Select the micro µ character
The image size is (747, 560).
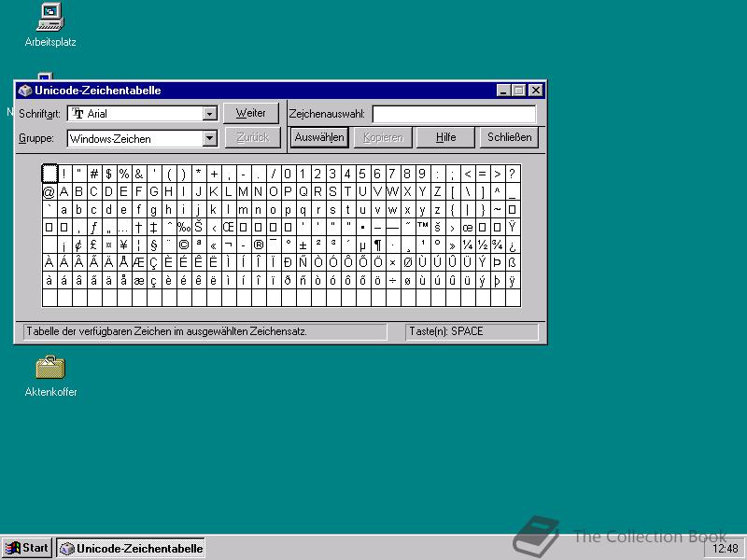point(363,245)
